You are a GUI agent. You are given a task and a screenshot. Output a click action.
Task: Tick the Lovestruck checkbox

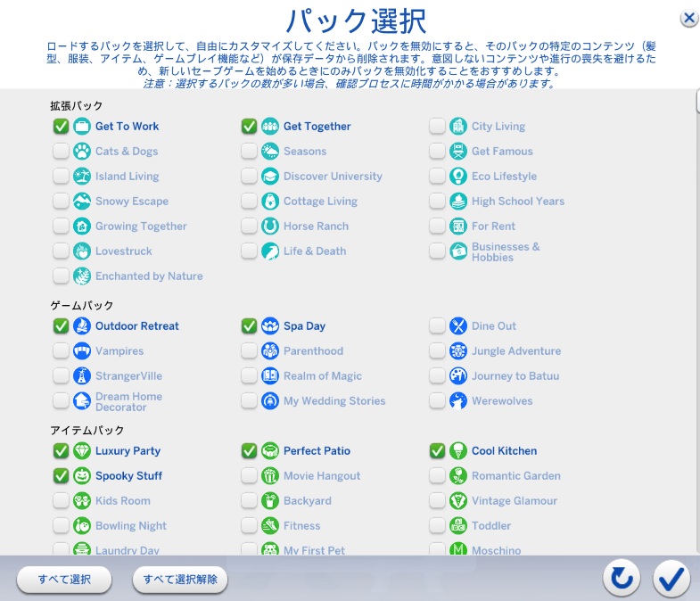(x=61, y=251)
